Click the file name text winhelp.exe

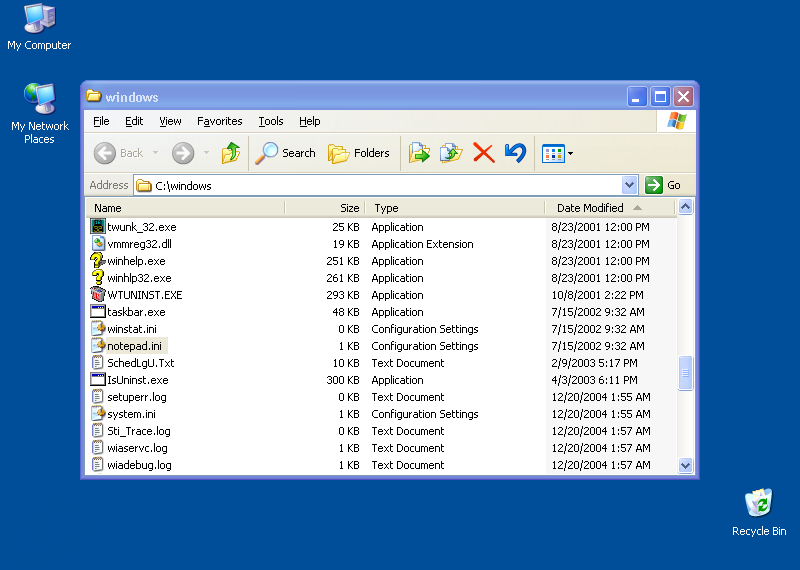click(136, 261)
